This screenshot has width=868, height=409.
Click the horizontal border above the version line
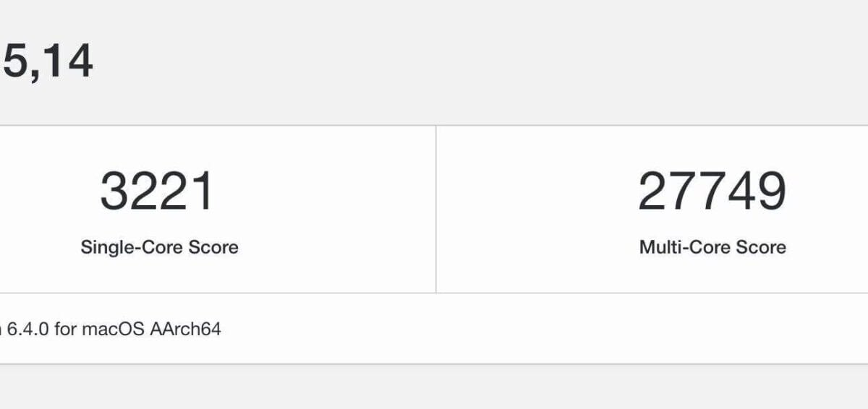(x=434, y=293)
